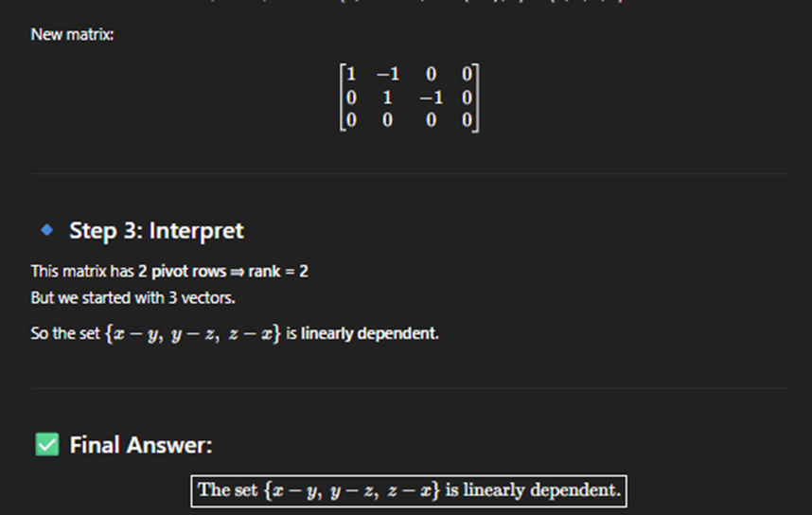Click the divider line above Final Answer
The image size is (812, 515).
pyautogui.click(x=409, y=388)
